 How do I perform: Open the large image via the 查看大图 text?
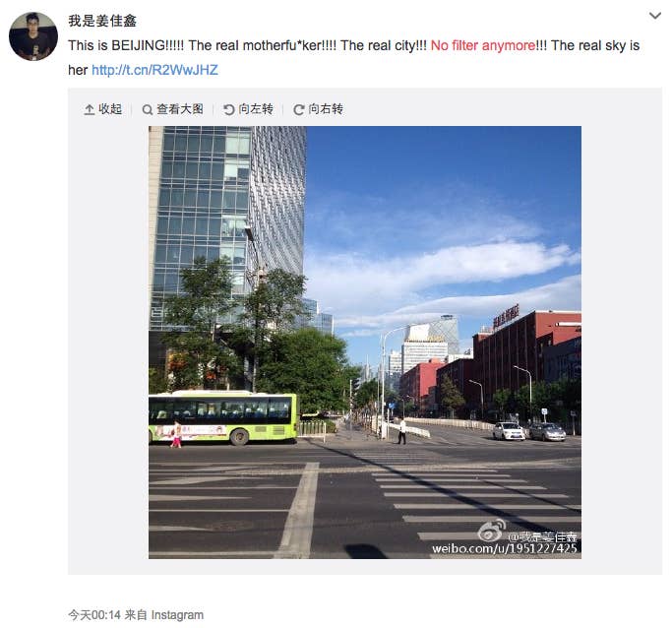(180, 109)
